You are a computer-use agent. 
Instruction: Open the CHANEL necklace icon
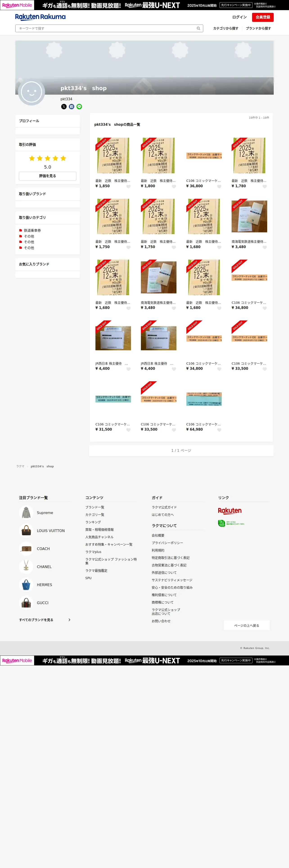[26, 566]
